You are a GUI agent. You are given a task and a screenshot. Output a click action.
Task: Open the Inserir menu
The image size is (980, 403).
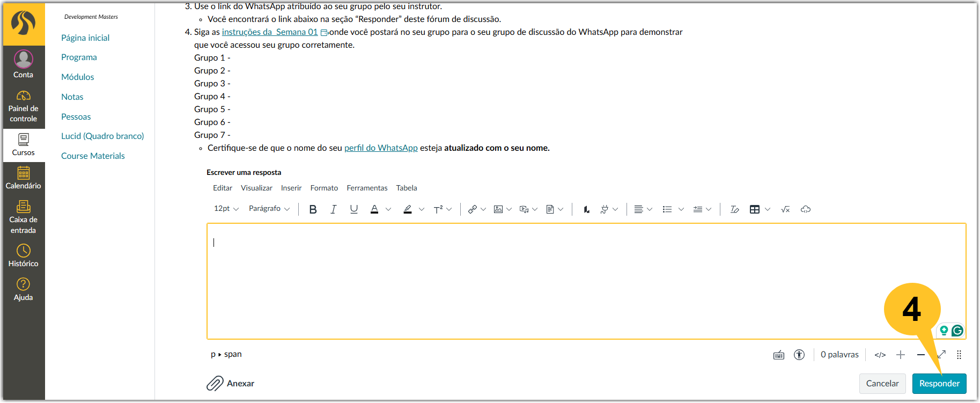[x=291, y=188]
